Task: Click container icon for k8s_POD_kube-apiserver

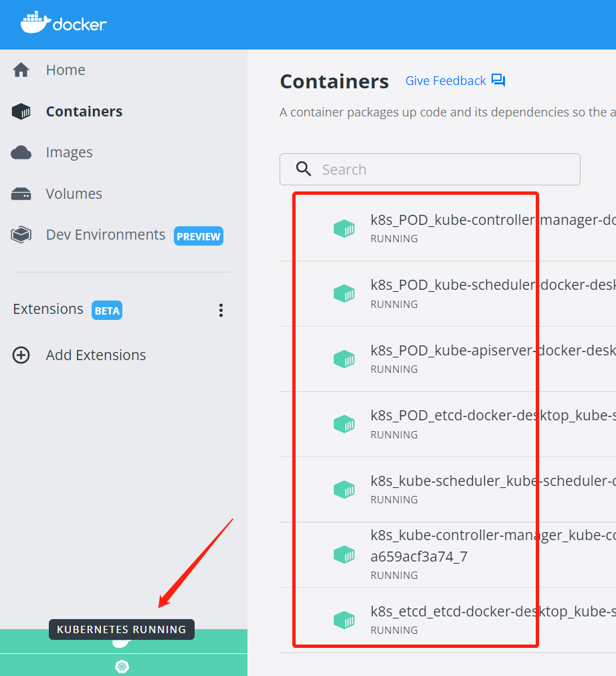Action: point(344,359)
